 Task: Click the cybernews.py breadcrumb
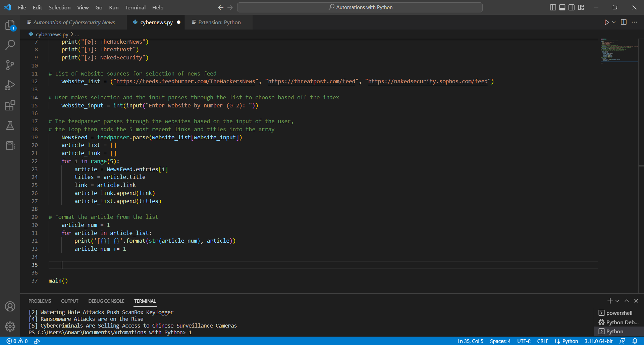coord(52,34)
